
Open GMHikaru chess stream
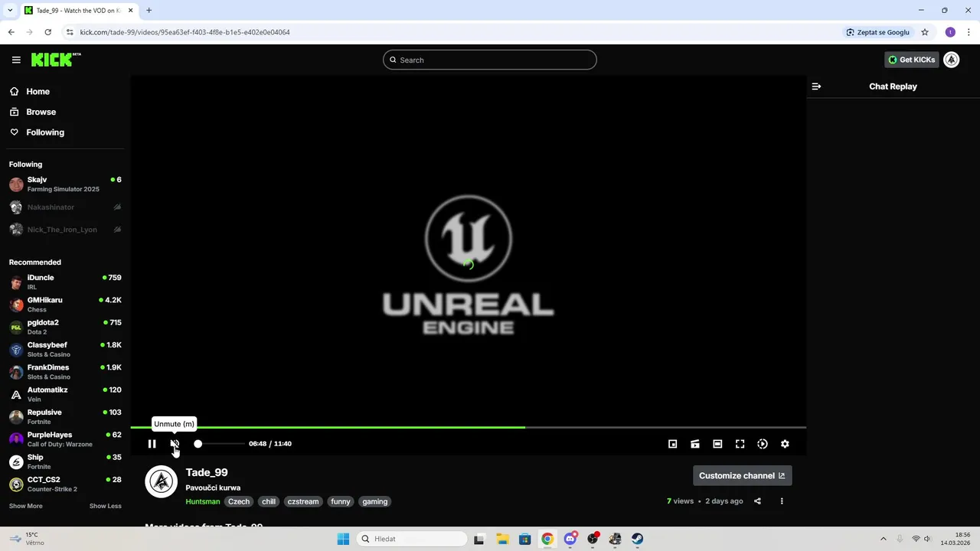click(x=65, y=305)
